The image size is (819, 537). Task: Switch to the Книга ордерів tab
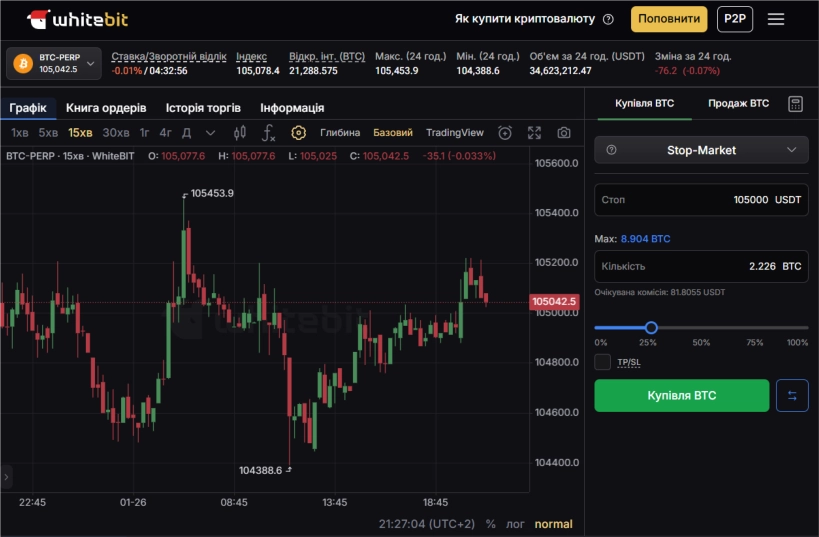click(106, 107)
